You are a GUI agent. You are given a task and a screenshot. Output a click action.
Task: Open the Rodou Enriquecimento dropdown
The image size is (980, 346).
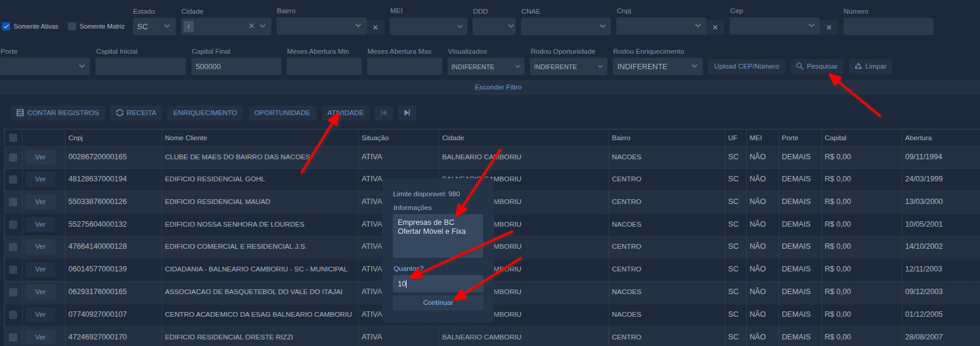658,66
